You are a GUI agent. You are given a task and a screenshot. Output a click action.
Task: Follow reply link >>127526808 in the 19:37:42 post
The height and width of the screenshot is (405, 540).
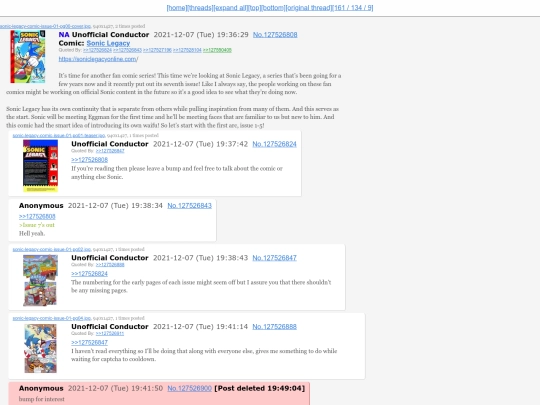tap(90, 160)
